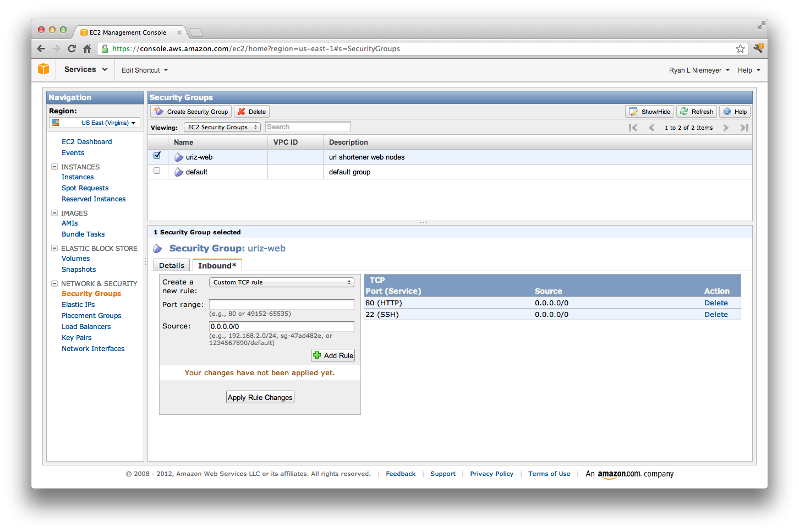The height and width of the screenshot is (532, 799).
Task: Open the US East (Virginia) region dropdown
Action: [94, 123]
